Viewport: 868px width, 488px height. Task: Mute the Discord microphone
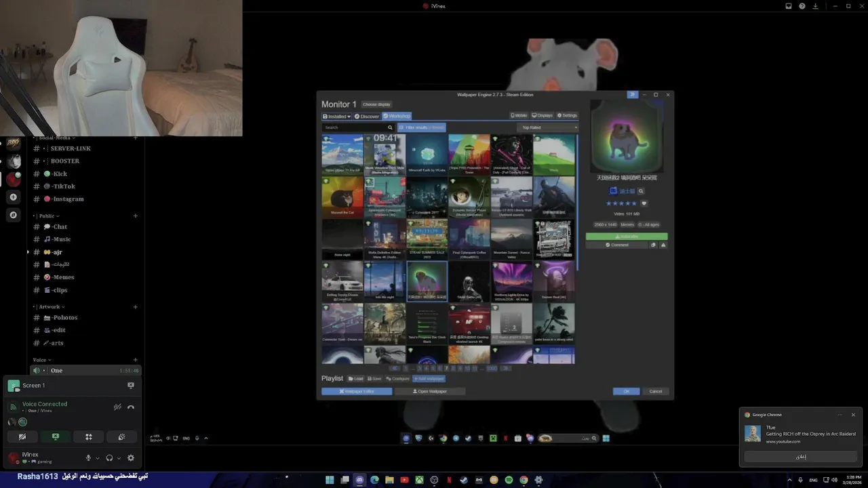pos(88,458)
